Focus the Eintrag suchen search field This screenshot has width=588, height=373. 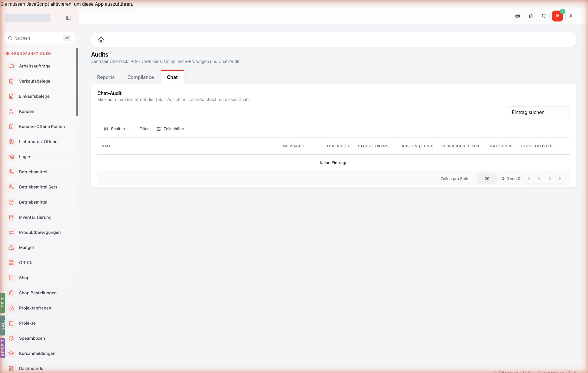click(538, 112)
